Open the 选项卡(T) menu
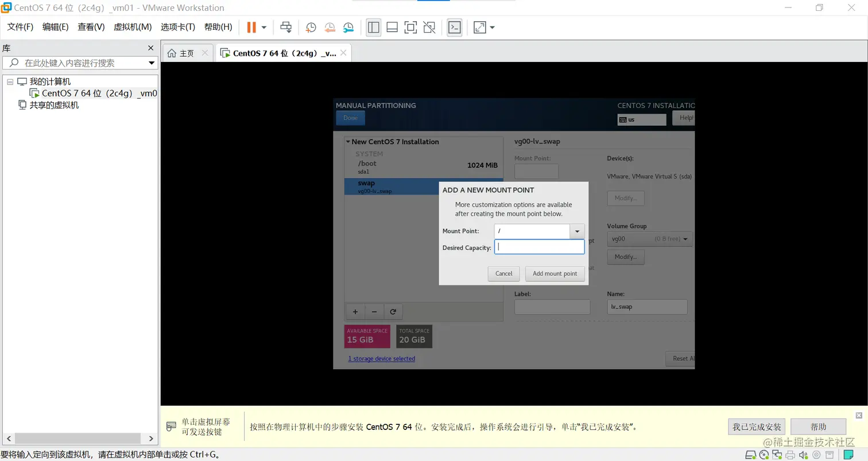This screenshot has width=868, height=461. (x=178, y=27)
